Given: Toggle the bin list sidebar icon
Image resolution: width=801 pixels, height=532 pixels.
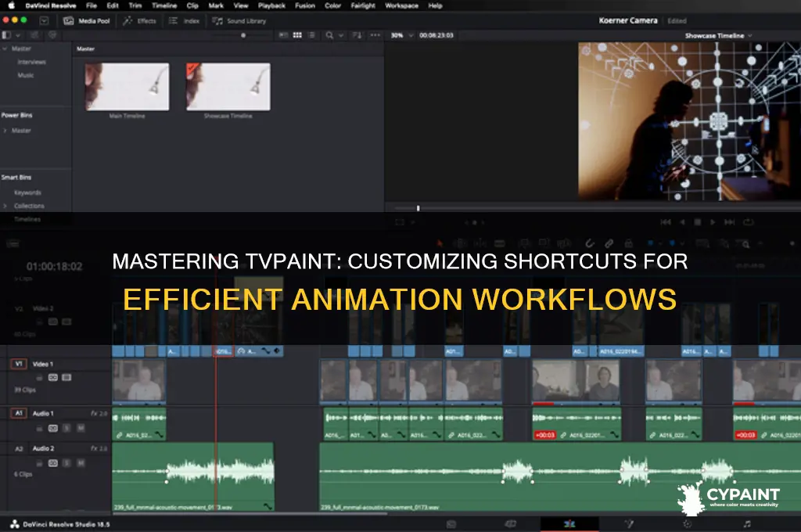Looking at the screenshot, I should pos(6,35).
